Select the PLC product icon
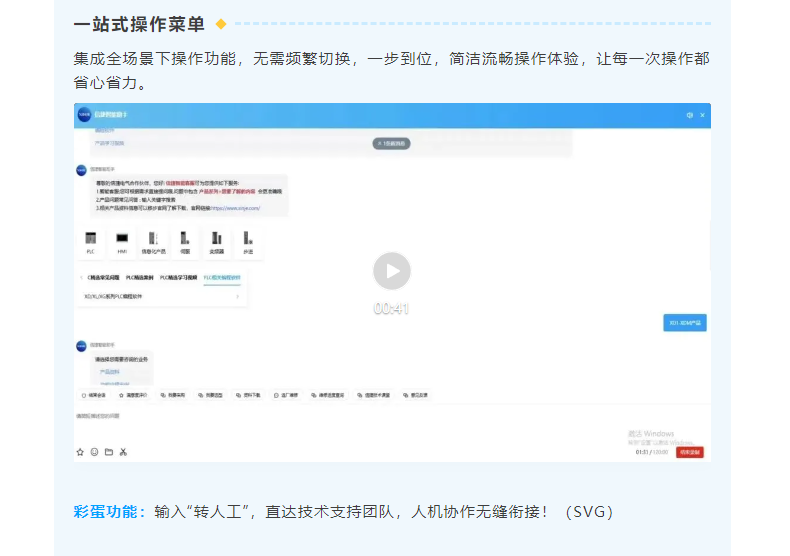Image resolution: width=790 pixels, height=556 pixels. 91,240
